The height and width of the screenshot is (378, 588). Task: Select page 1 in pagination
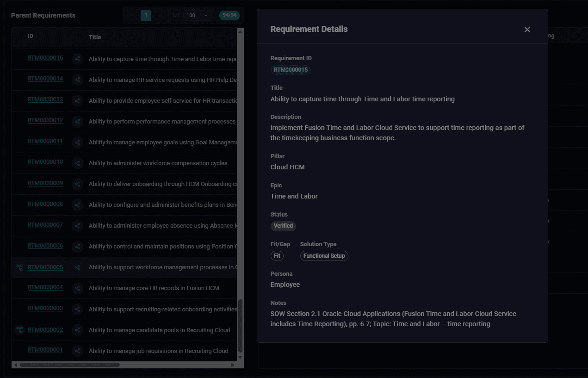(146, 15)
